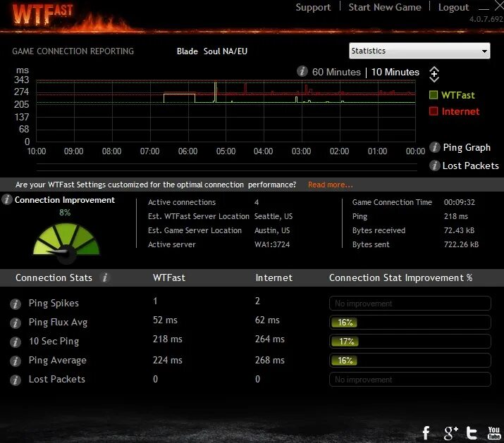The image size is (504, 443).
Task: Click the graph scale expand arrows icon
Action: 434,75
